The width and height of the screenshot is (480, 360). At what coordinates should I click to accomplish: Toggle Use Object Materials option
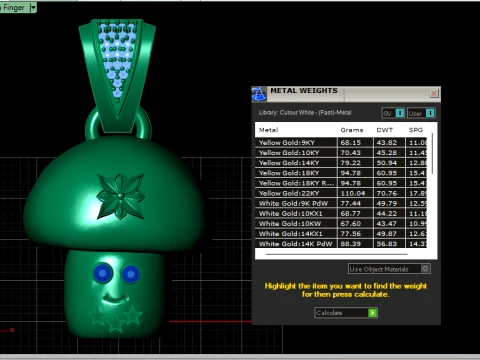coord(389,269)
